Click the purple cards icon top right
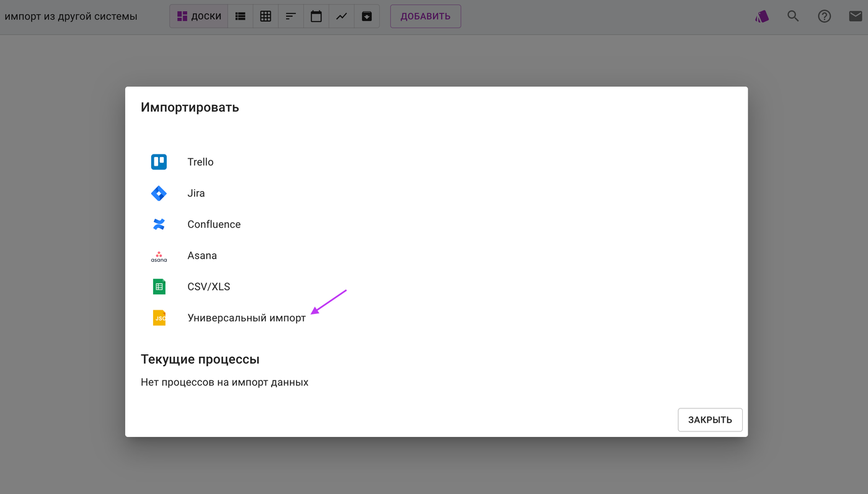The width and height of the screenshot is (868, 494). 762,16
